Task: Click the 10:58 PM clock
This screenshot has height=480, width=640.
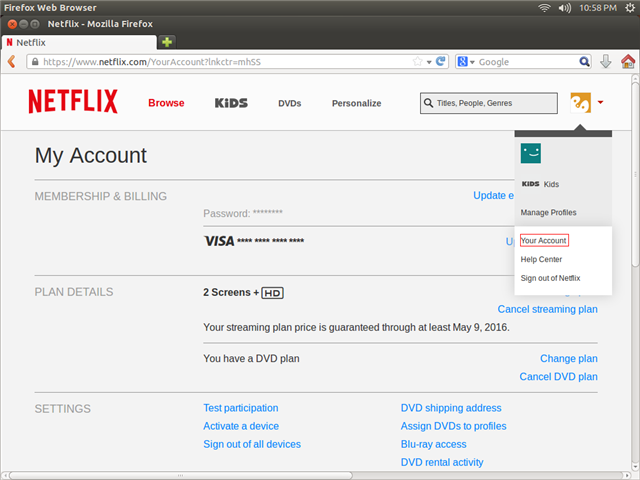Action: click(x=598, y=7)
